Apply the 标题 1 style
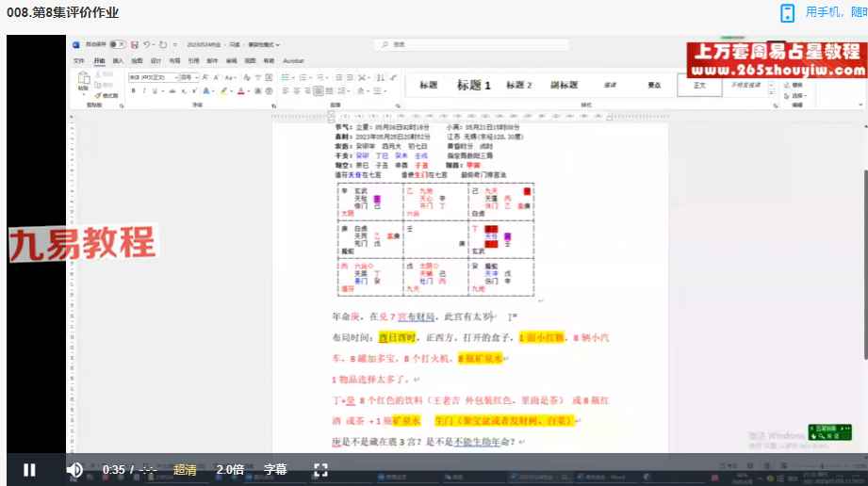The height and width of the screenshot is (486, 868). pyautogui.click(x=473, y=85)
